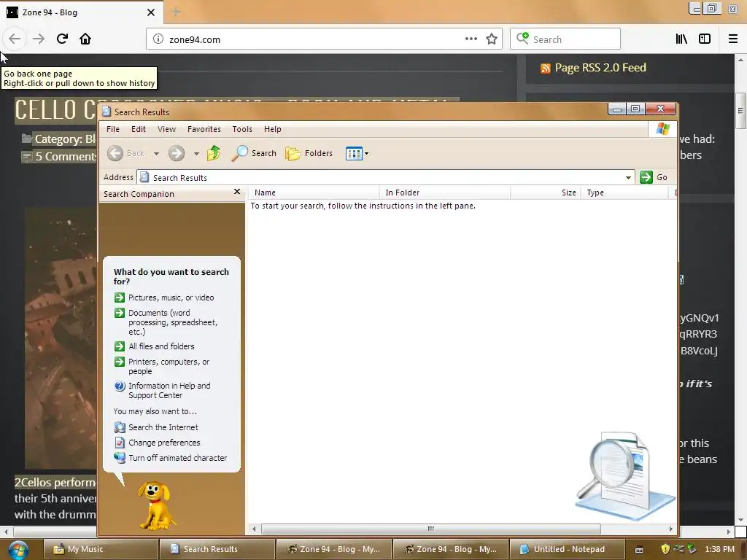747x560 pixels.
Task: Select Search the Internet option
Action: 163,427
